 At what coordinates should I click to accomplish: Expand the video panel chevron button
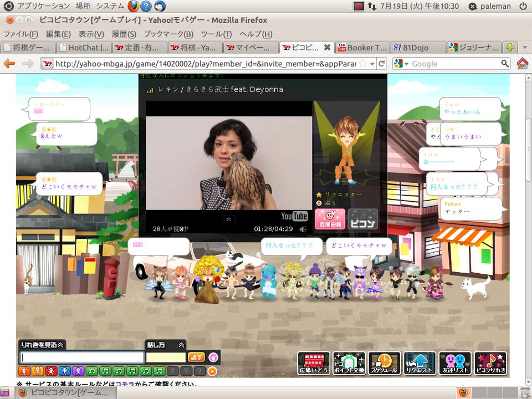(x=228, y=219)
